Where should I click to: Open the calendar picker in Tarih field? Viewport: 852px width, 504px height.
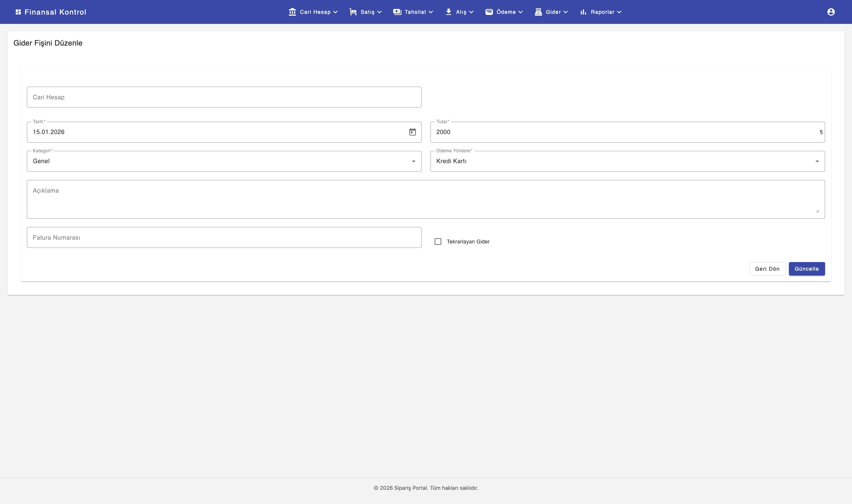pyautogui.click(x=412, y=132)
